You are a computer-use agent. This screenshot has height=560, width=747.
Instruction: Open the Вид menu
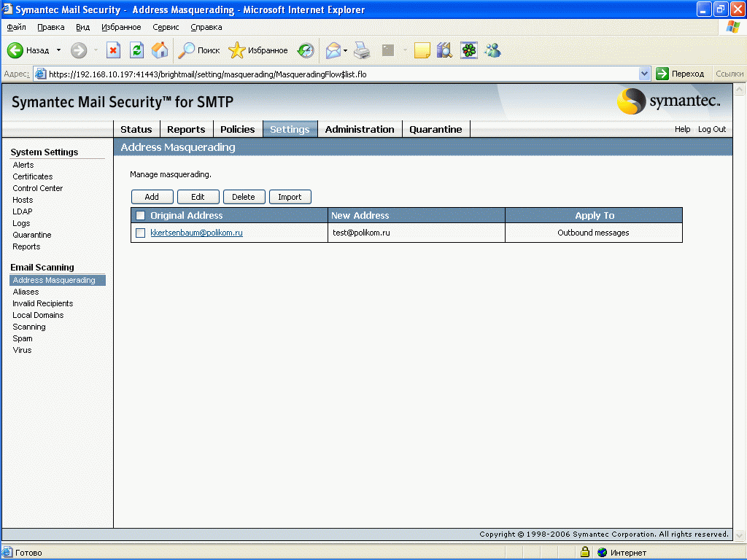pyautogui.click(x=83, y=27)
